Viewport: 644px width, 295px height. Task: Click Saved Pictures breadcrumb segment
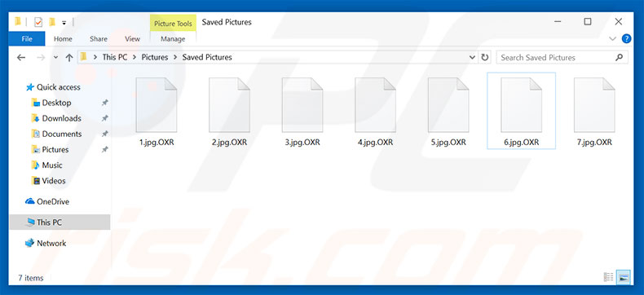207,57
